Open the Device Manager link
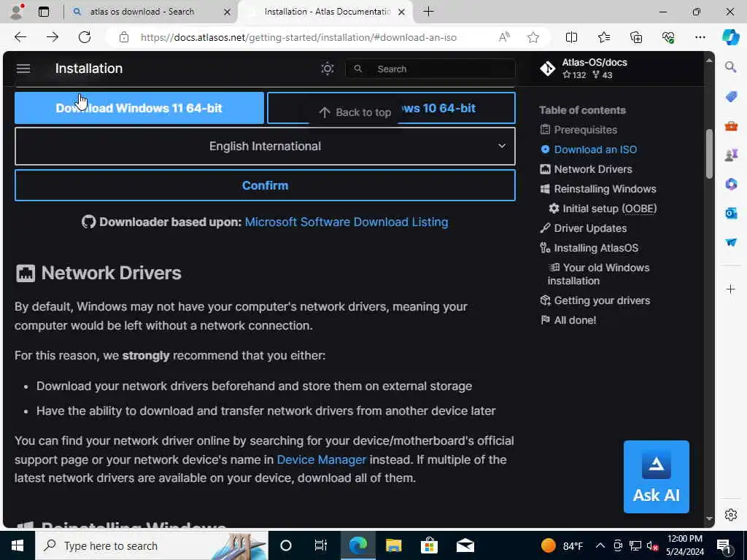The height and width of the screenshot is (560, 747). tap(322, 459)
